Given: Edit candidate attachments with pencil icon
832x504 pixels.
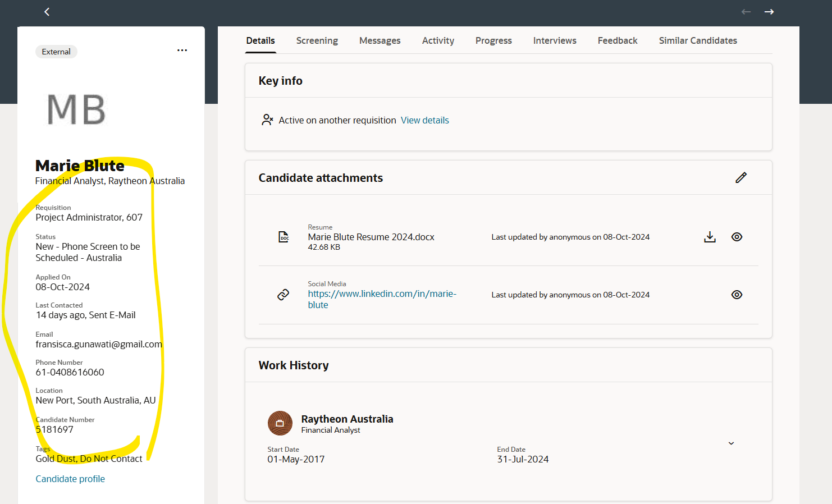Looking at the screenshot, I should point(741,178).
